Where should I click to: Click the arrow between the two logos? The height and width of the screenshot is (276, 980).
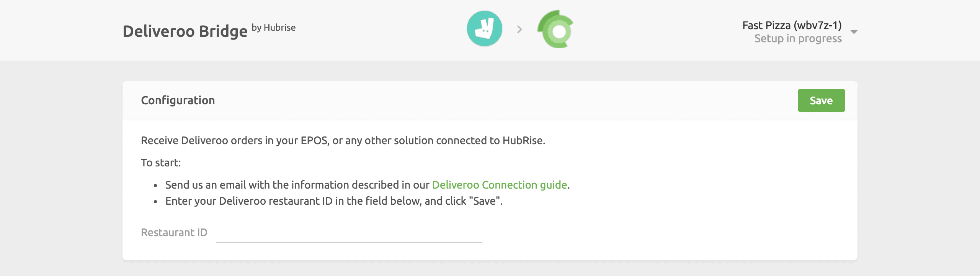519,29
